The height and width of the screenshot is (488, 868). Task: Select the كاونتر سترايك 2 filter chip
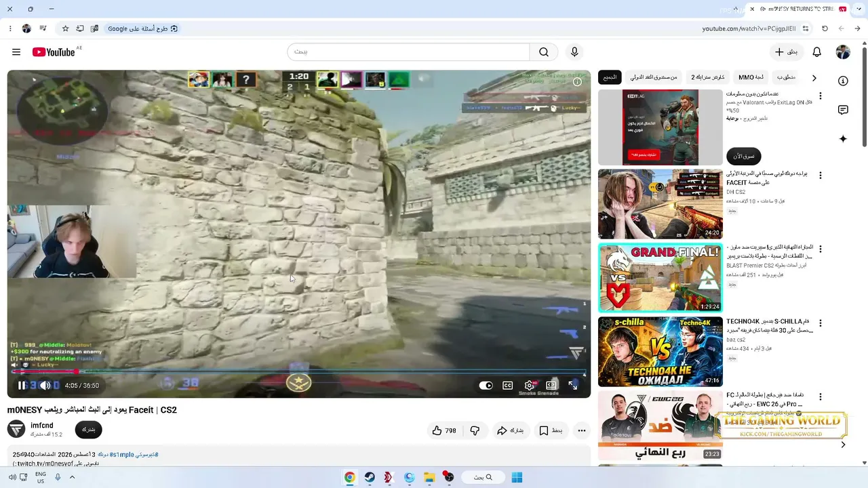click(708, 77)
